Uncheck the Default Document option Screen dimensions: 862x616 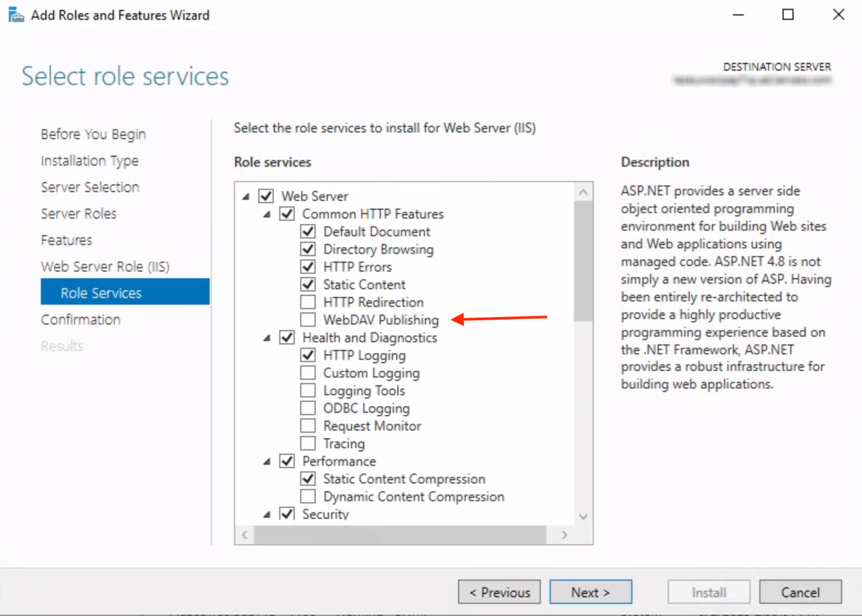(x=308, y=231)
